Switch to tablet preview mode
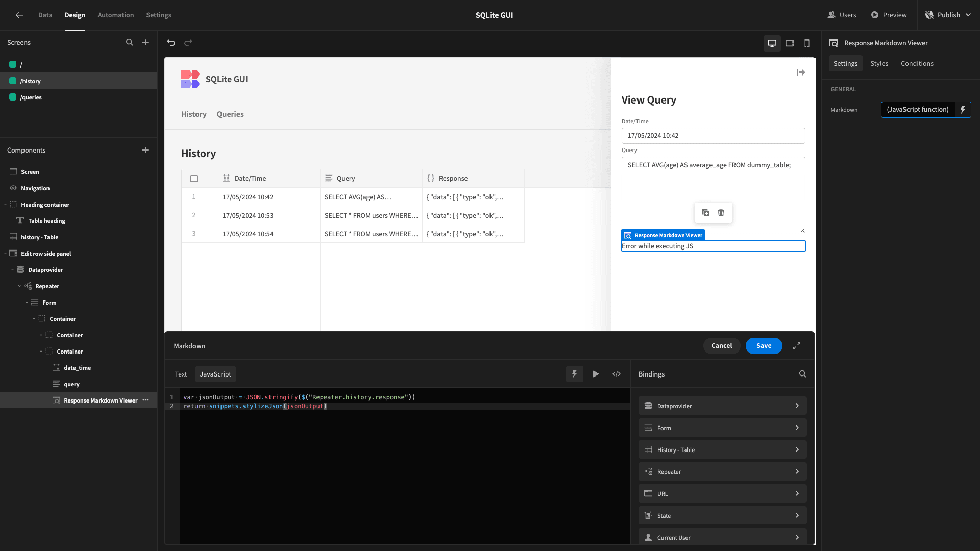980x551 pixels. [x=790, y=43]
